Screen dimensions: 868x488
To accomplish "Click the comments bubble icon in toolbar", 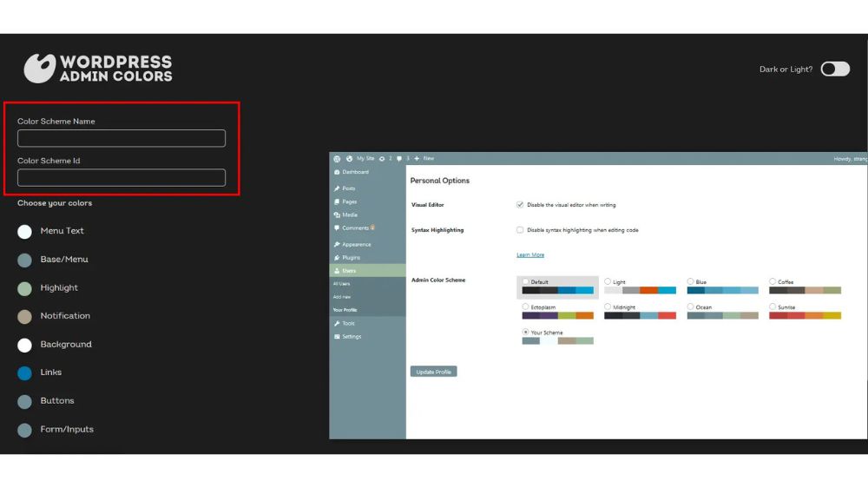I will tap(399, 158).
